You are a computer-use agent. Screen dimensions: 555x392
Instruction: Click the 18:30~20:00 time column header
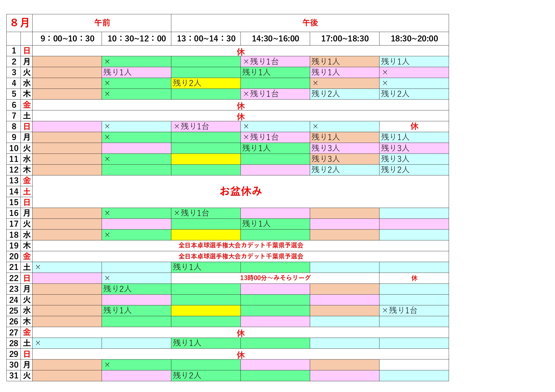(414, 39)
